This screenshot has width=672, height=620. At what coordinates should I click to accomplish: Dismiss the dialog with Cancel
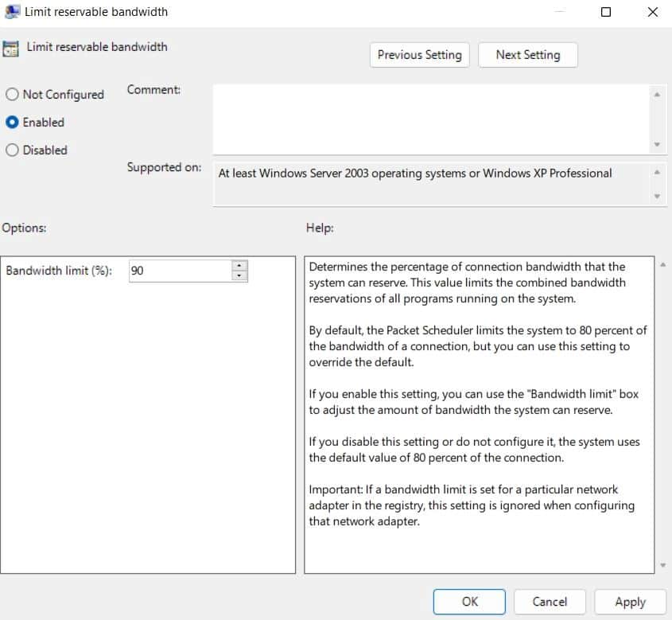click(550, 602)
